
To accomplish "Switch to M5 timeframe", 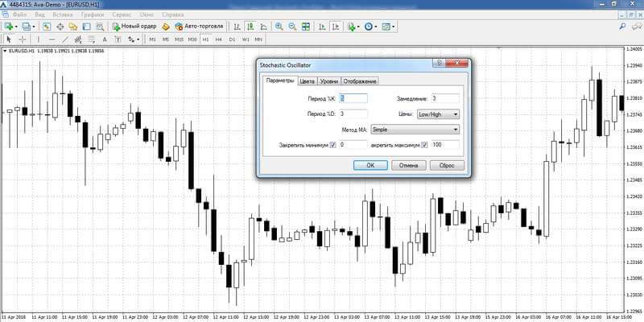I will [166, 39].
